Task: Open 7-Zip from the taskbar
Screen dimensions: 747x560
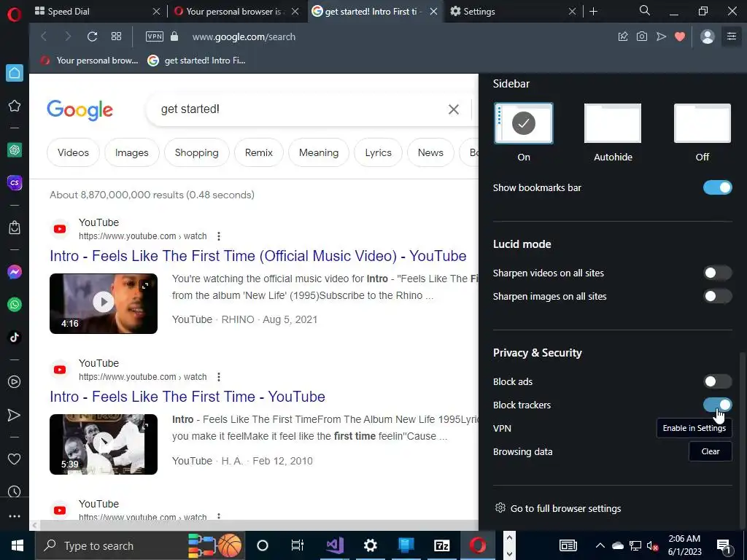Action: 441,545
